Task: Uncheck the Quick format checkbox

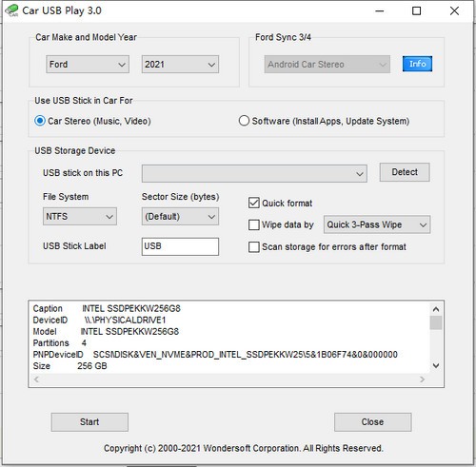Action: (254, 203)
